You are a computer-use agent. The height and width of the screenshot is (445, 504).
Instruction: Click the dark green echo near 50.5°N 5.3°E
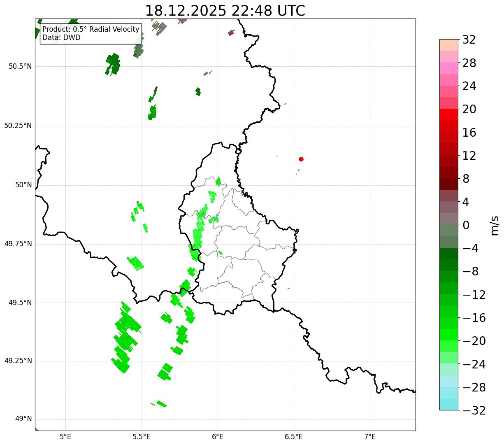(113, 64)
